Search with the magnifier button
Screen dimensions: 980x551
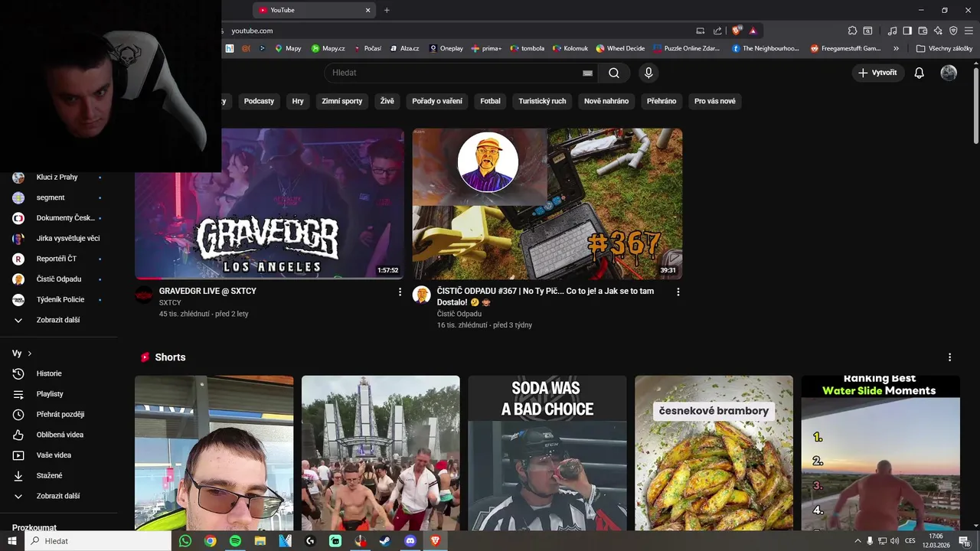coord(614,73)
